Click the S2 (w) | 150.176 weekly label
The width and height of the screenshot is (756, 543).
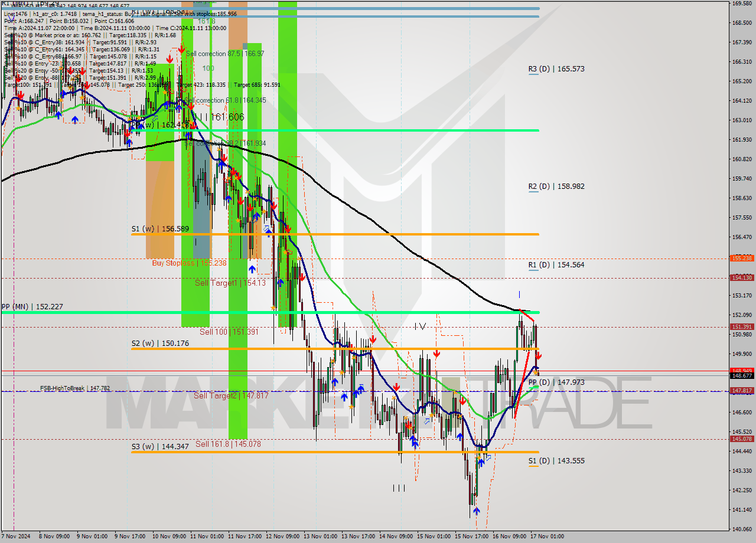(160, 344)
